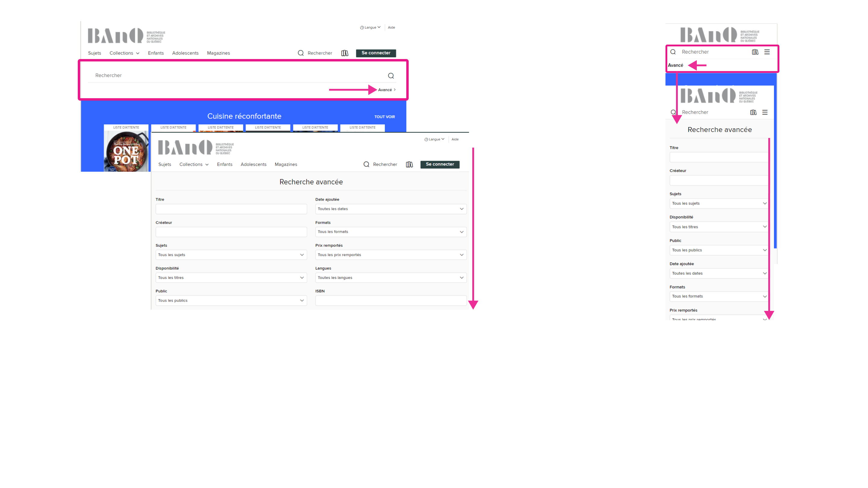
Task: Click 'Aide' link in top desktop header
Action: pyautogui.click(x=391, y=28)
